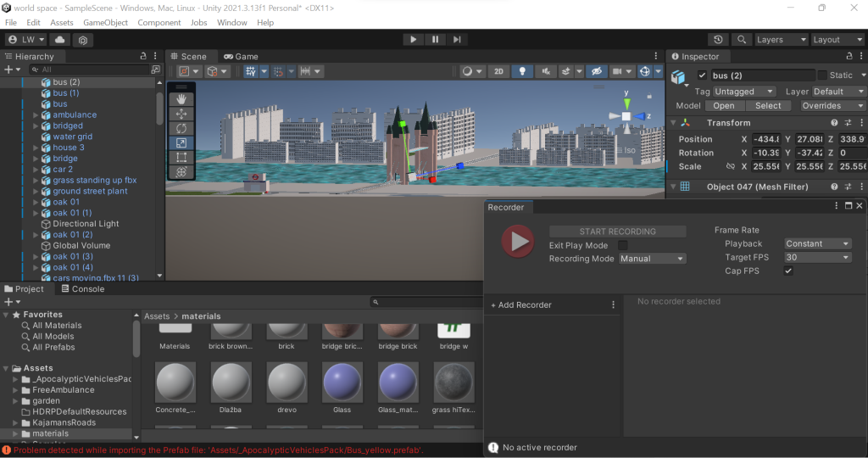This screenshot has height=458, width=868.
Task: Open the Overrides dropdown
Action: pyautogui.click(x=832, y=106)
